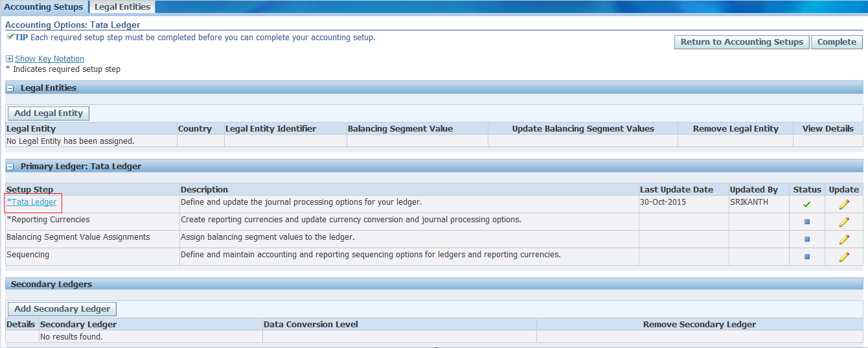Select the Accounting Setups tab
This screenshot has width=868, height=348.
43,6
